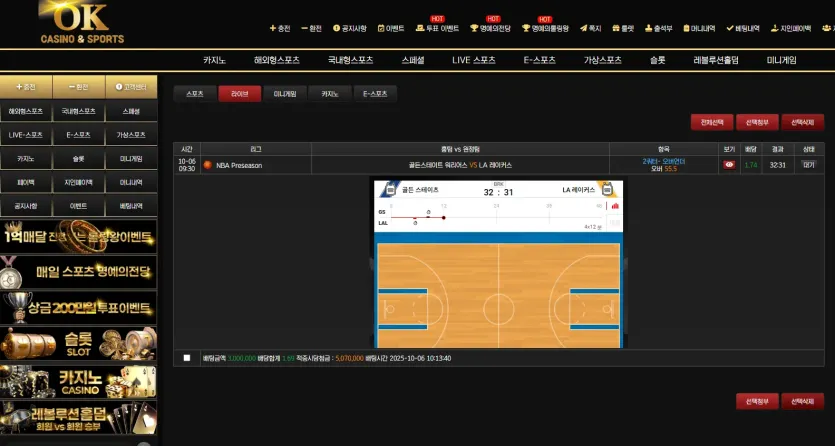Open 공지사항 in the top header links
The width and height of the screenshot is (835, 446).
coord(350,29)
